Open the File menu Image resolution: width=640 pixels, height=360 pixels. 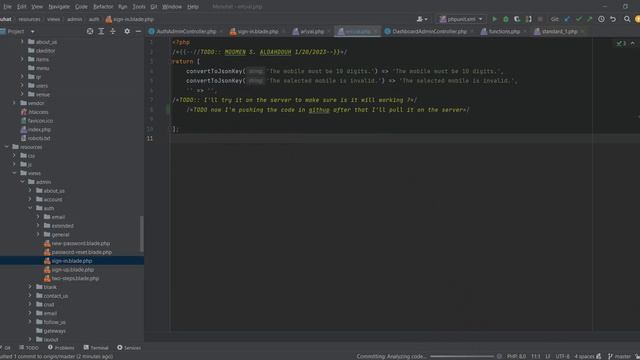click(x=7, y=7)
